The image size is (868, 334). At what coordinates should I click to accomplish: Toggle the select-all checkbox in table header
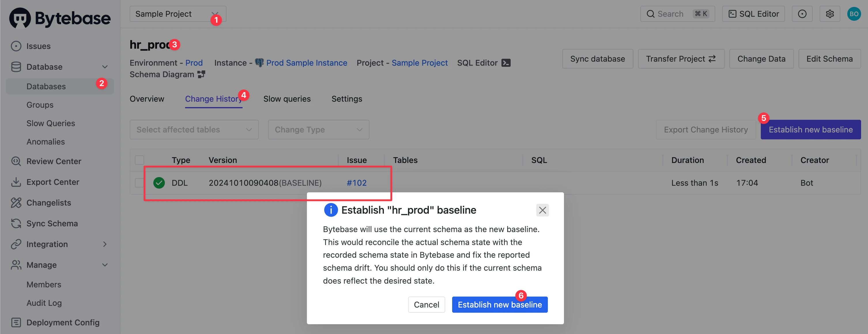click(139, 160)
